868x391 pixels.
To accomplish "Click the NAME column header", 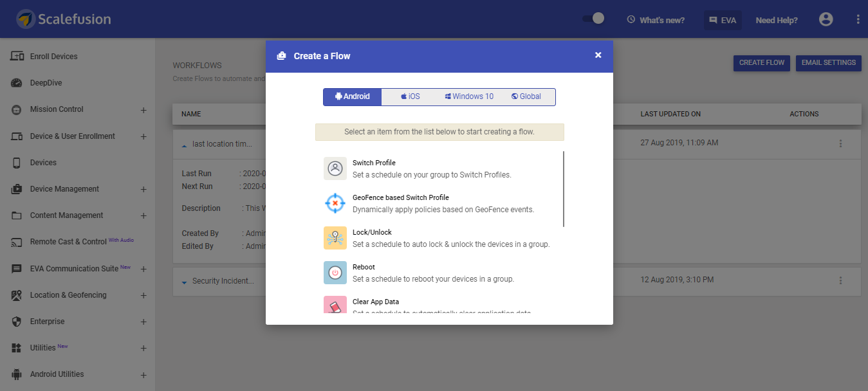I will 191,114.
